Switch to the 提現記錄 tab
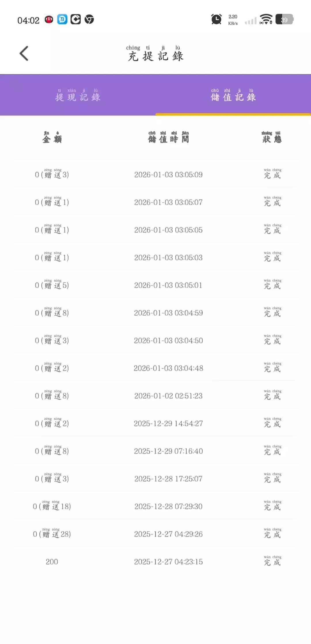311x644 pixels. pyautogui.click(x=78, y=95)
